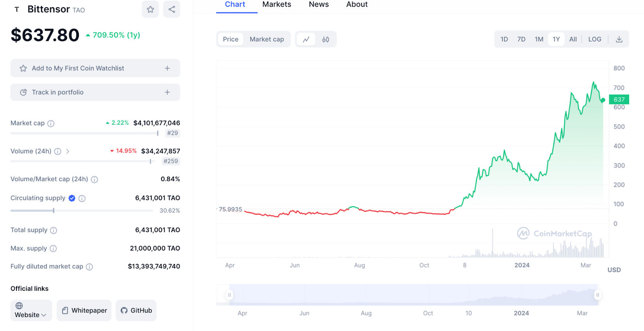Click the $637.80 price value
The height and width of the screenshot is (331, 644).
click(45, 35)
